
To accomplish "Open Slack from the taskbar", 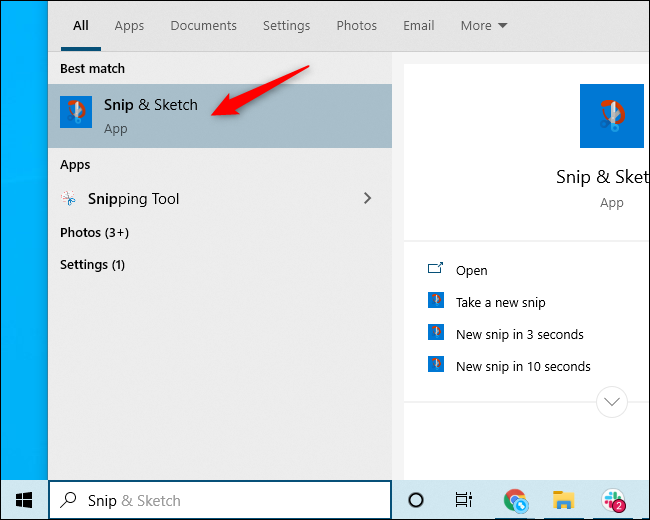I will (613, 500).
